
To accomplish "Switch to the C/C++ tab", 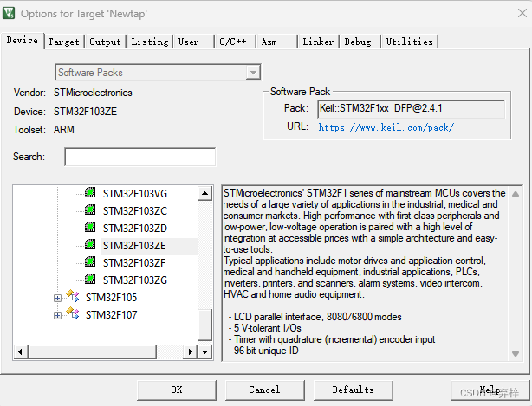I will pos(235,42).
